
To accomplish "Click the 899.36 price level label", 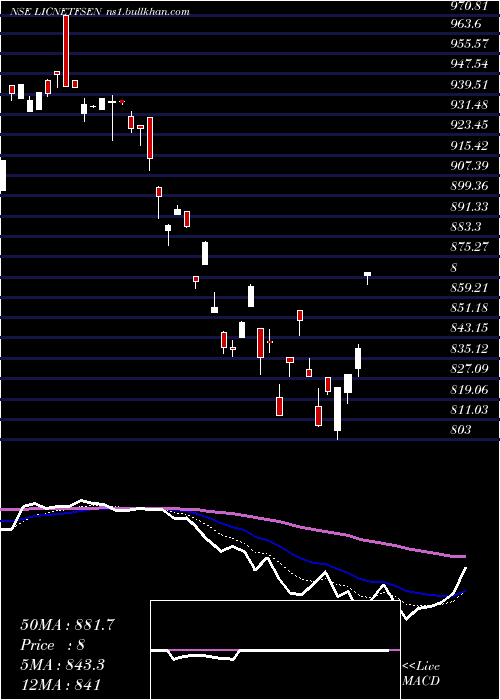I will pyautogui.click(x=470, y=186).
